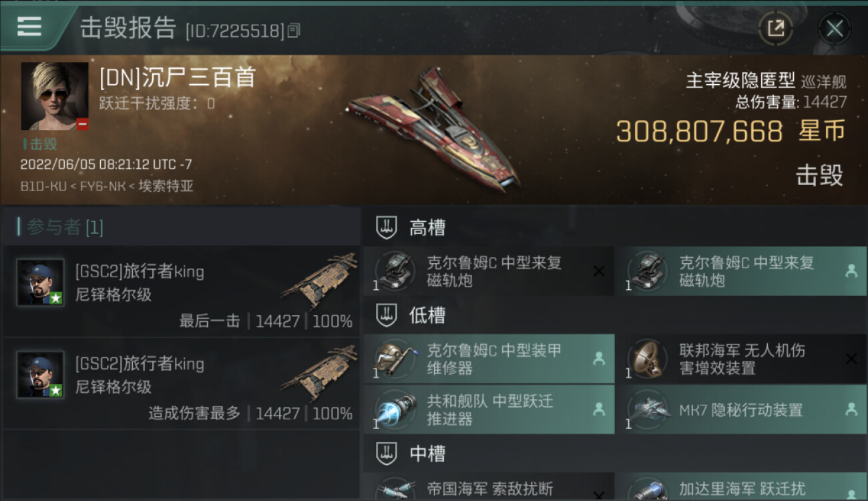Screen dimensions: 868x501
Task: Close the 击毁报告 window
Action: point(834,28)
